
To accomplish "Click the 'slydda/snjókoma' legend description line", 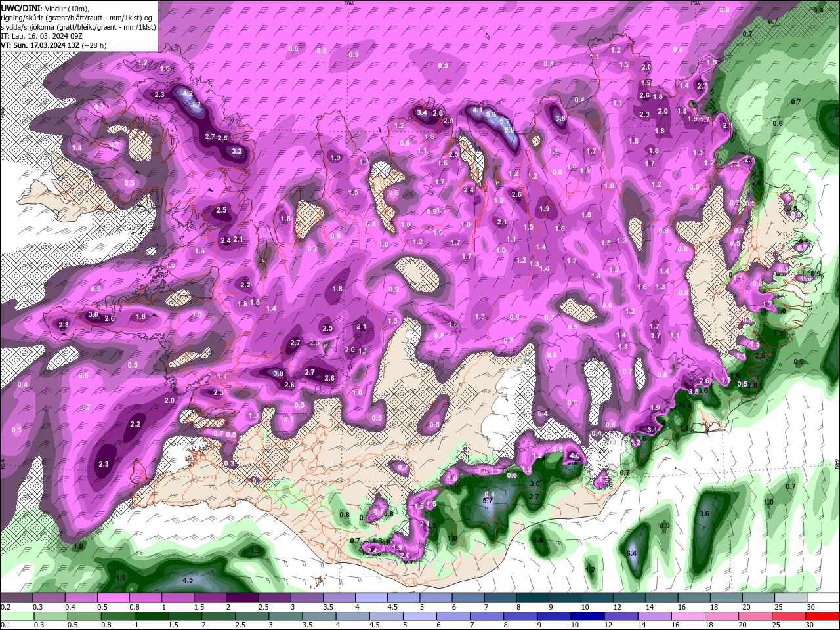I will click(78, 26).
